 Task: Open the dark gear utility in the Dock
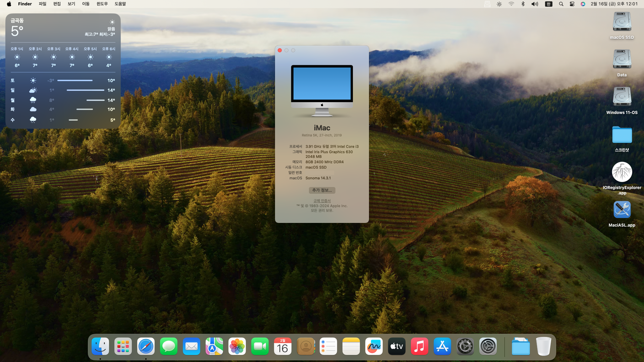click(465, 346)
